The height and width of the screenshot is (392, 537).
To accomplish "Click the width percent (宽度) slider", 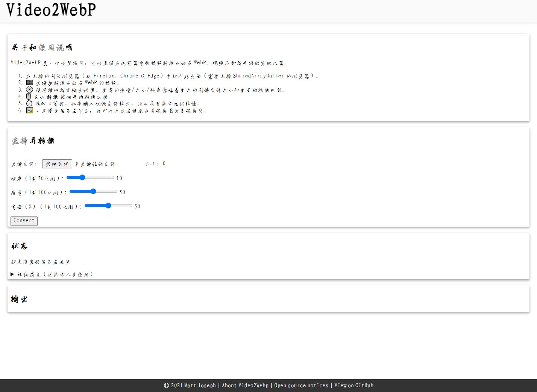I will tap(108, 206).
